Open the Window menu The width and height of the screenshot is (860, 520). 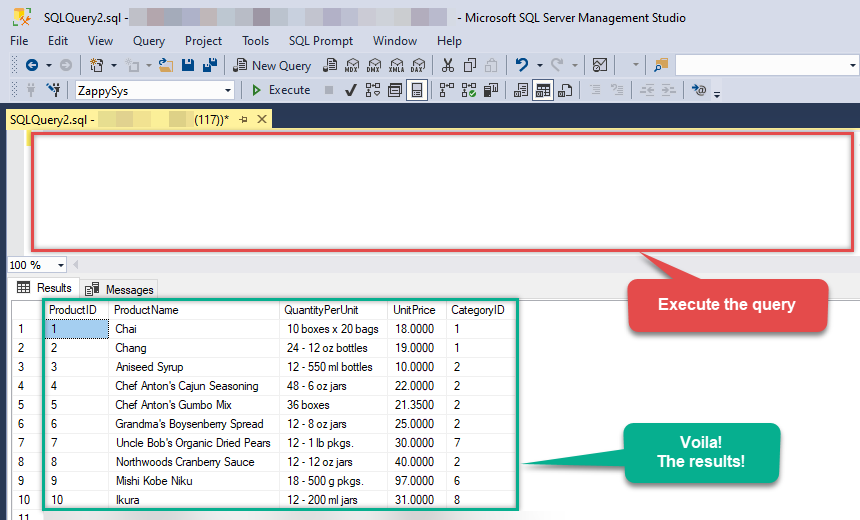click(x=395, y=41)
